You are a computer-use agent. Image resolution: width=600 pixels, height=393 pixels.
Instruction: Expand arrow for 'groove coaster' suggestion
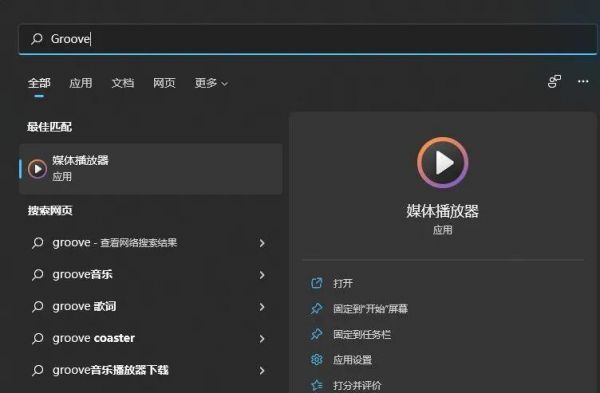point(262,338)
